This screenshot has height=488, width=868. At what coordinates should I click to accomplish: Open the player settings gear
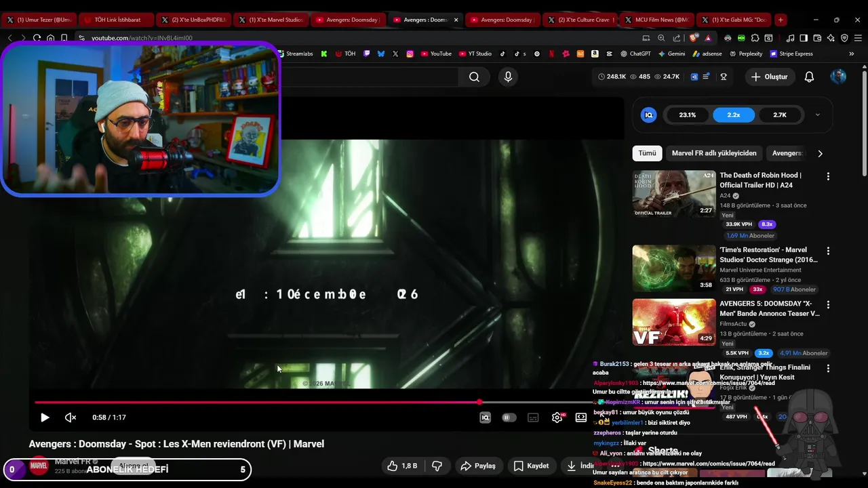557,418
